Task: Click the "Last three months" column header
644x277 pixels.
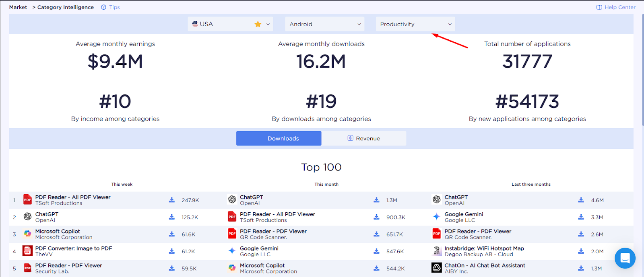Action: click(531, 184)
